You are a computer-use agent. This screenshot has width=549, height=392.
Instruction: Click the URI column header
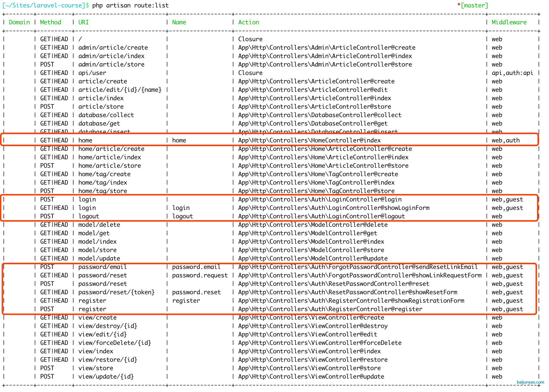(83, 22)
